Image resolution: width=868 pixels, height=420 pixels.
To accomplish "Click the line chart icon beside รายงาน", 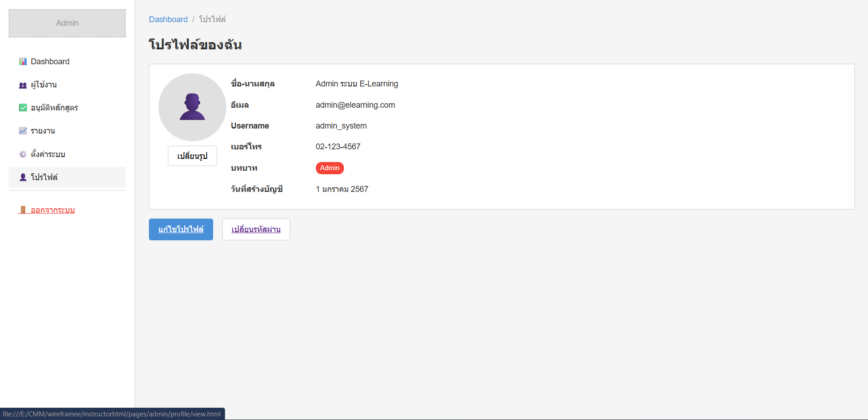I will 23,131.
